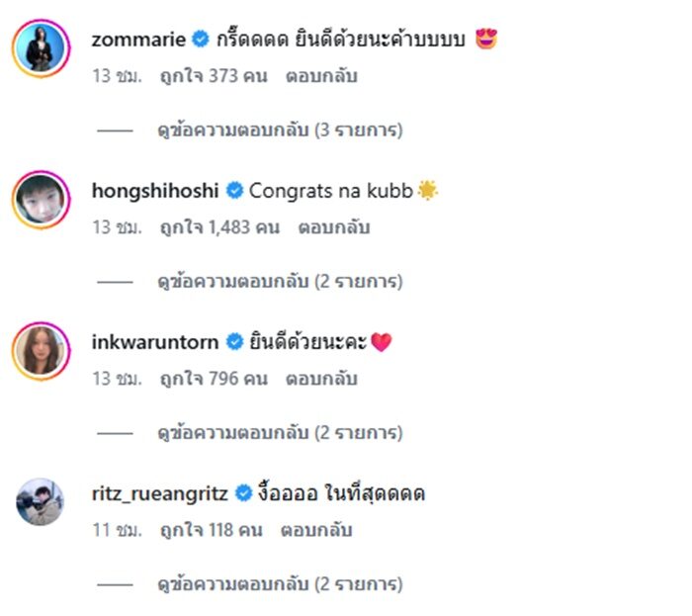The width and height of the screenshot is (692, 616).
Task: Click verified badge next to inkwaruntorn
Action: click(234, 342)
